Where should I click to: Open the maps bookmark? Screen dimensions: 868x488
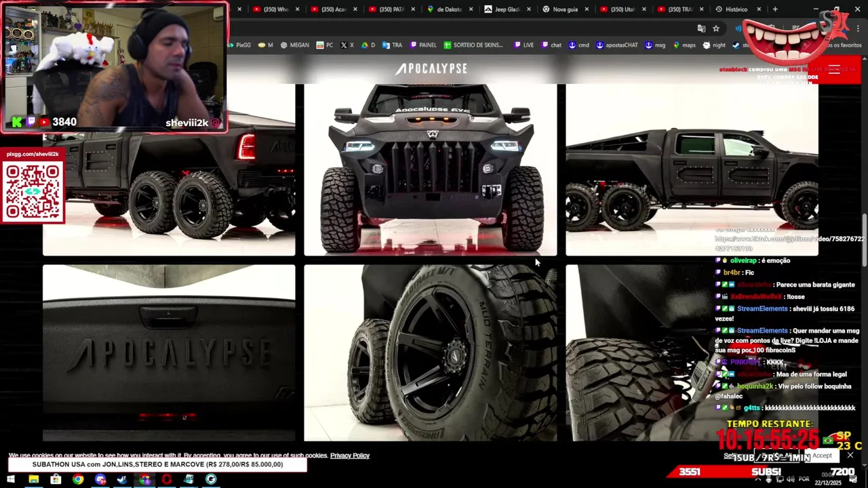tap(684, 45)
